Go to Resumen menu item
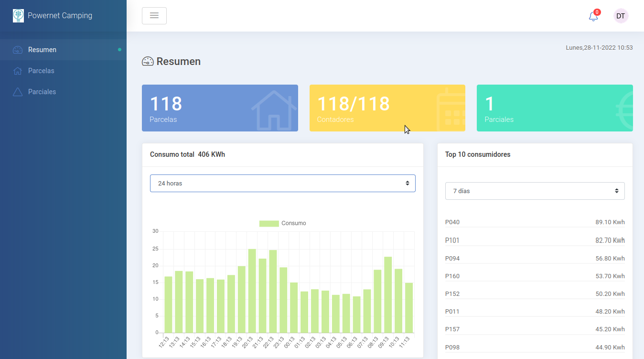644x359 pixels. pyautogui.click(x=63, y=50)
